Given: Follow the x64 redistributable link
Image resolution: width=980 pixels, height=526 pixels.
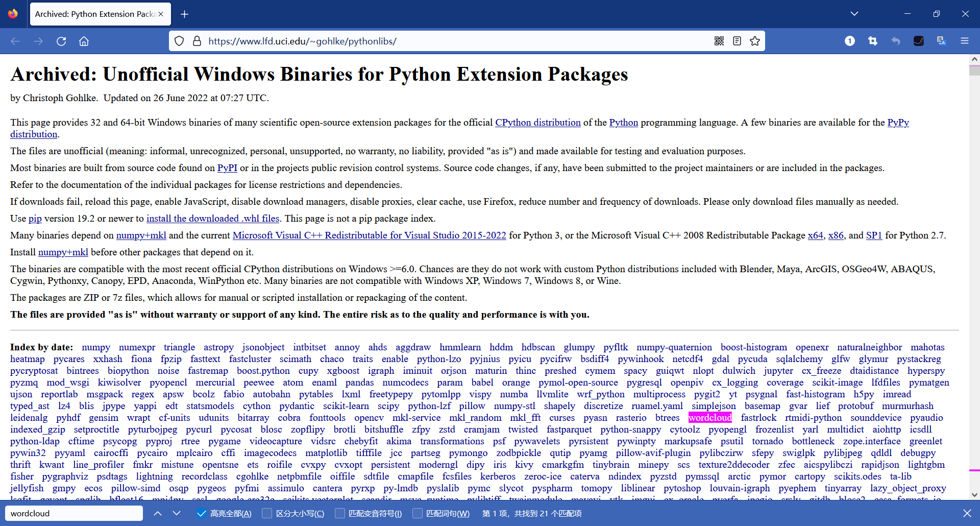Looking at the screenshot, I should pos(816,235).
